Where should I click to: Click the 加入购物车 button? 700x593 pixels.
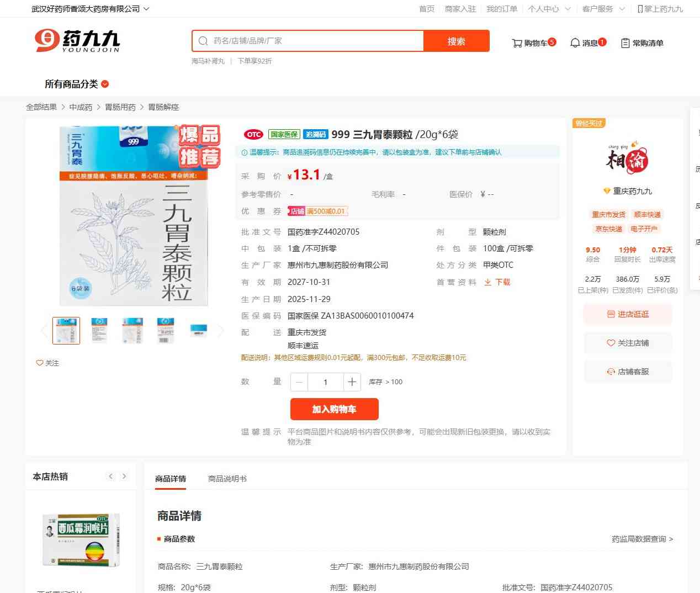[334, 409]
